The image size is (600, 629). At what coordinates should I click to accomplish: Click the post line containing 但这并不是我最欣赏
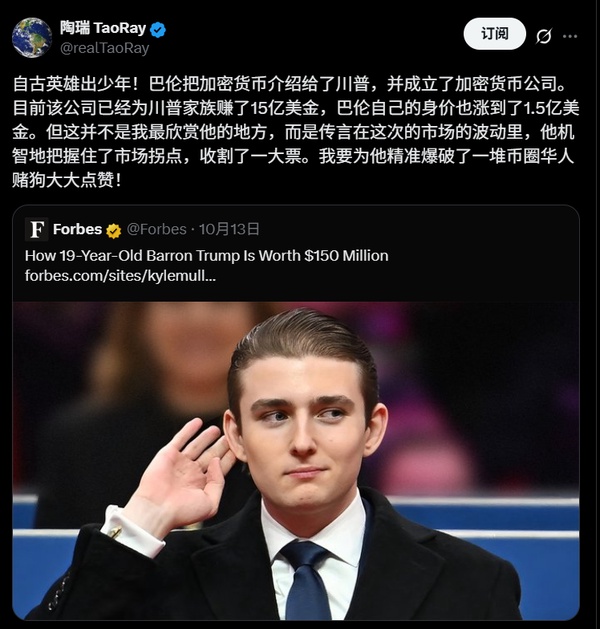293,132
